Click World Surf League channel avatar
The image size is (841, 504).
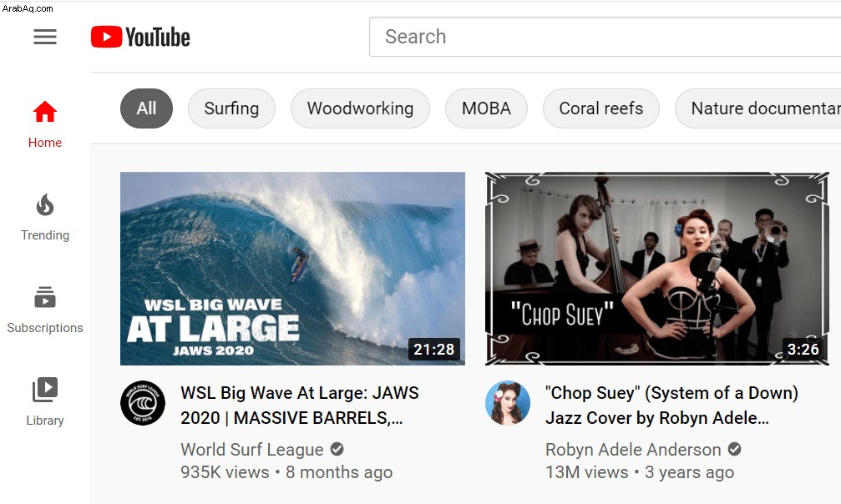(x=143, y=403)
